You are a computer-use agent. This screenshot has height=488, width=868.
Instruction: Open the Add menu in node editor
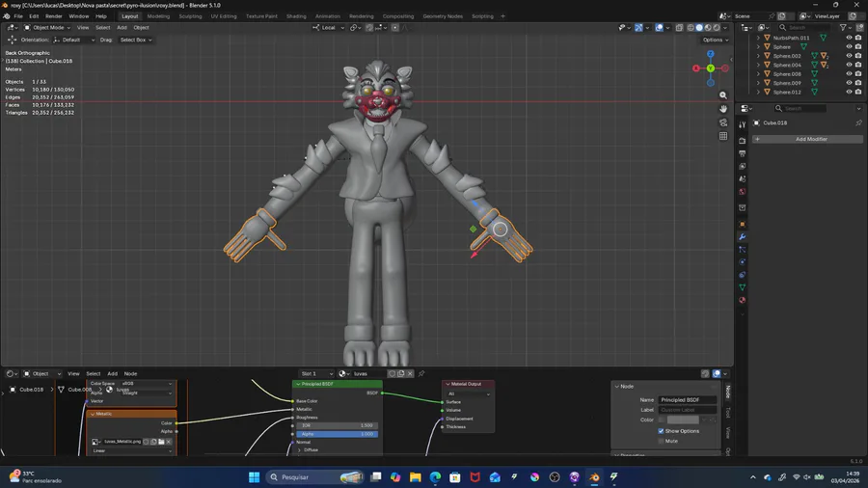[112, 373]
